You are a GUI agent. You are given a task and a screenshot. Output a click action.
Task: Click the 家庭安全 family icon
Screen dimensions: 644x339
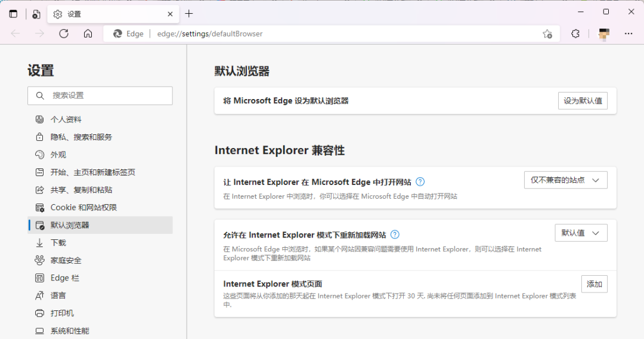tap(39, 260)
